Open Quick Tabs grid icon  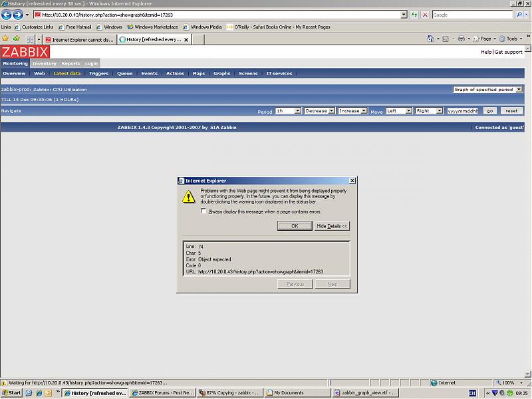[30, 40]
